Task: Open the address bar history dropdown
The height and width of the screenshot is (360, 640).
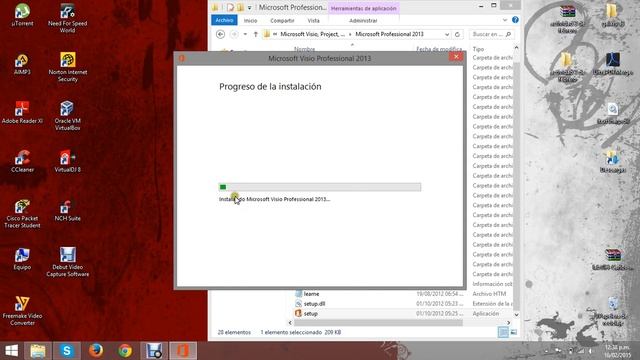Action: point(447,34)
